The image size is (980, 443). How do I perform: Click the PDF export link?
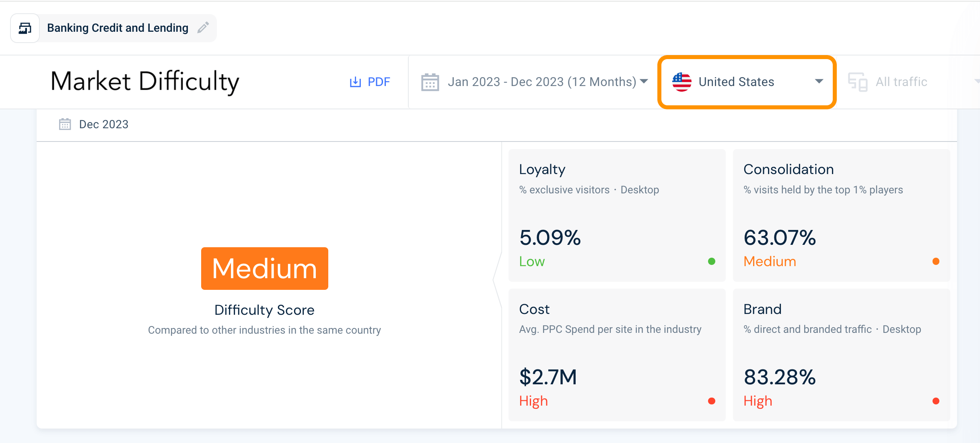378,82
